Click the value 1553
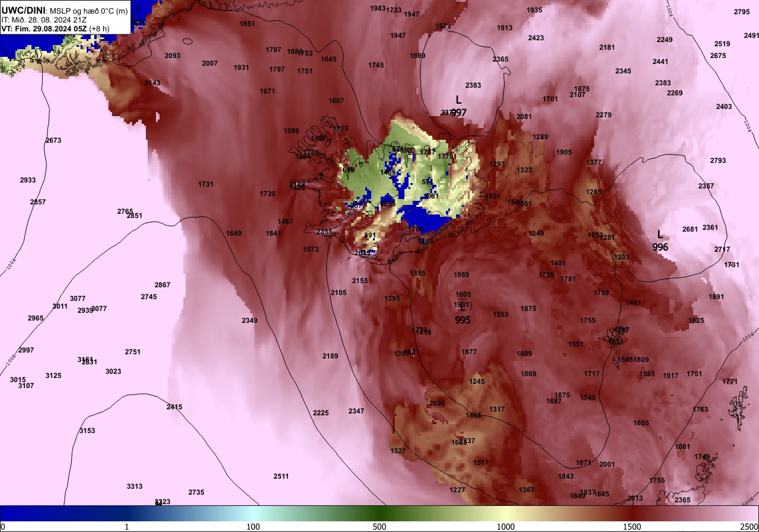The height and width of the screenshot is (532, 759). click(x=500, y=315)
